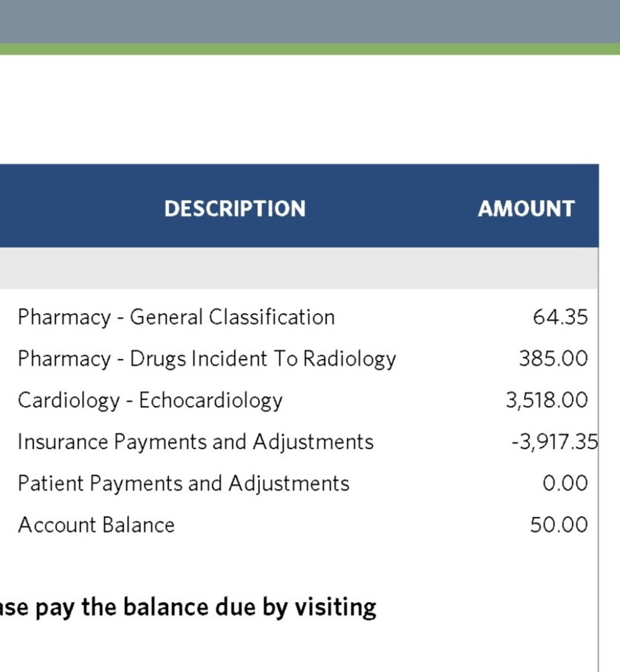Viewport: 620px width, 672px height.
Task: Click the gray-blue top header bar
Action: tap(309, 20)
